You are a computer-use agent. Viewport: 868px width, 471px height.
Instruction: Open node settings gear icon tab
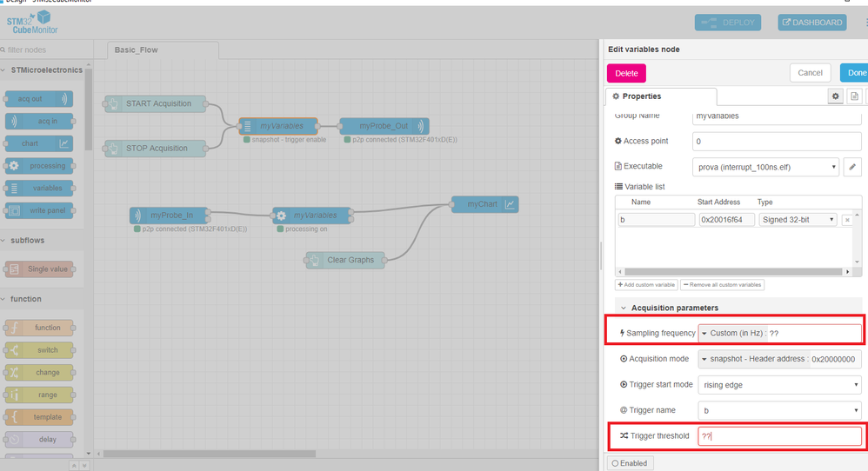(x=835, y=96)
